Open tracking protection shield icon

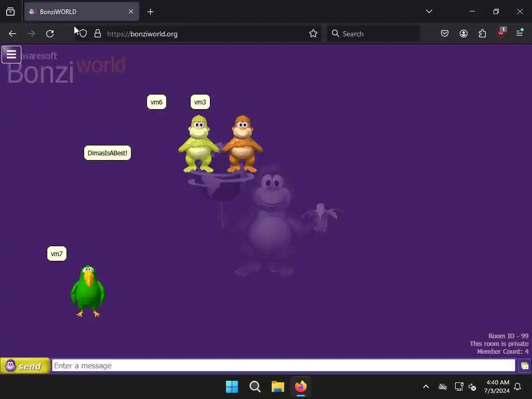pyautogui.click(x=83, y=34)
